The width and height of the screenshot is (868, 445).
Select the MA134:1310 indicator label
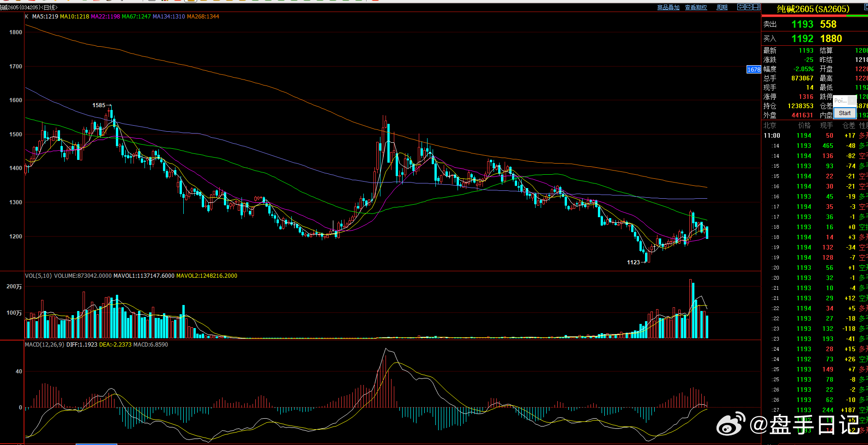169,17
